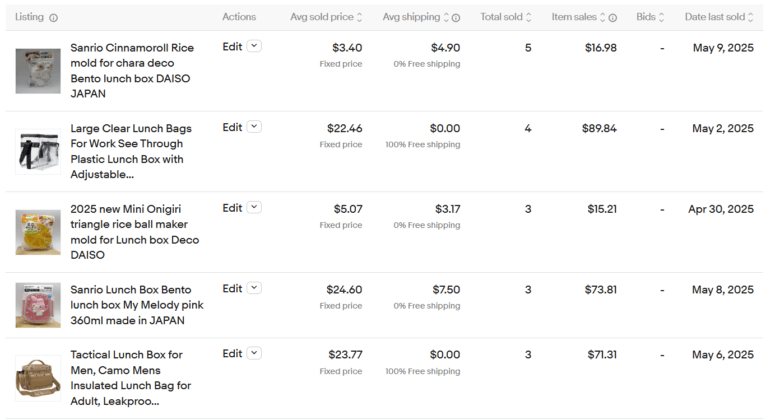
Task: Click the Mini Onigiri mold thumbnail
Action: tap(37, 231)
